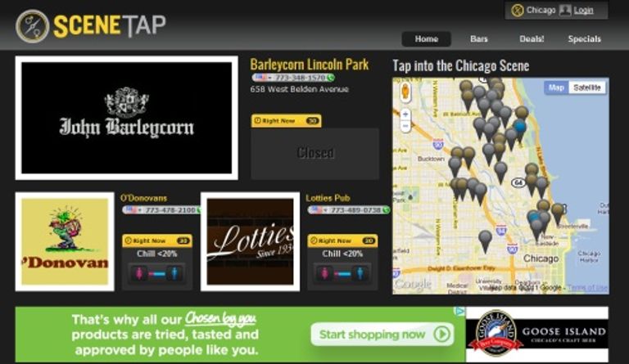Image resolution: width=629 pixels, height=364 pixels.
Task: Open the O'Donovans bar name link
Action: (143, 198)
